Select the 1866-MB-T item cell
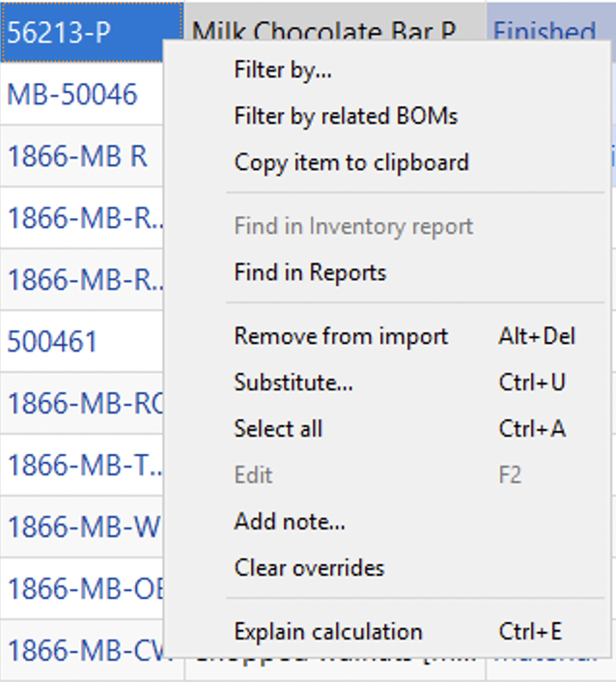This screenshot has height=682, width=616. (82, 466)
